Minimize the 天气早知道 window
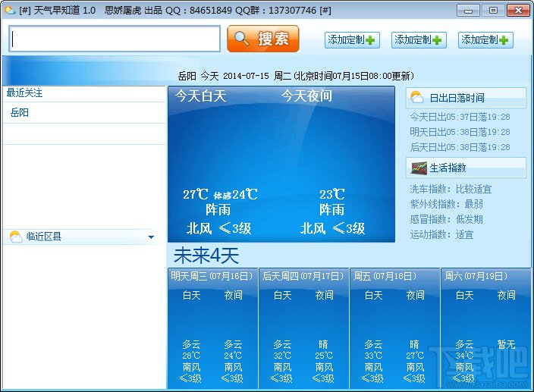This screenshot has width=534, height=392. pos(468,11)
